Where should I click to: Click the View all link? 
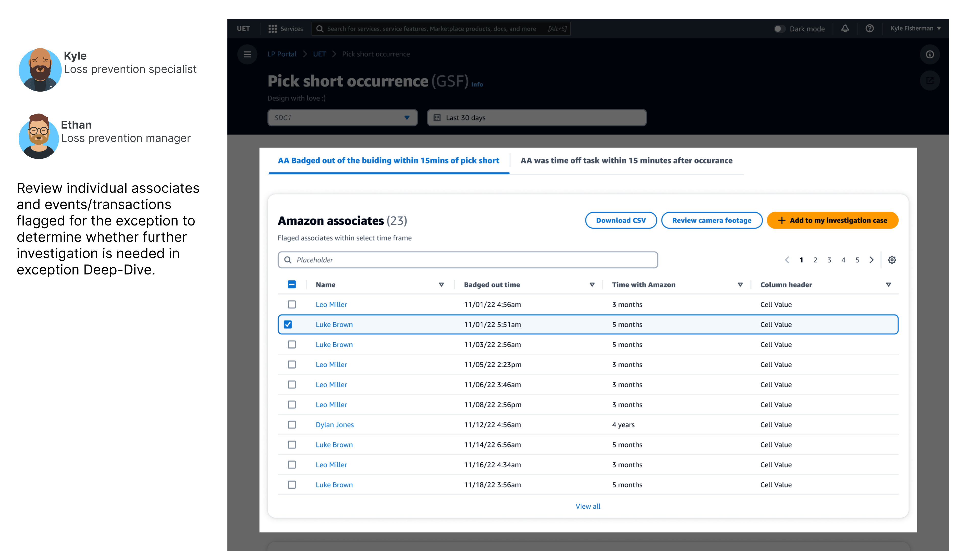587,506
